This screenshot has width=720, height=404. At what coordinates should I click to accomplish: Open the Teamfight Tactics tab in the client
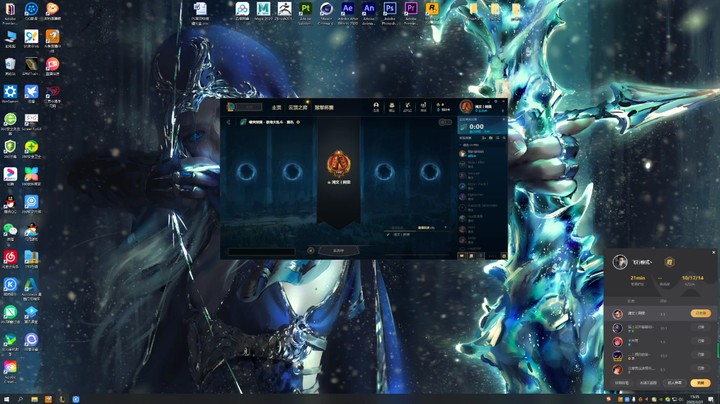298,107
